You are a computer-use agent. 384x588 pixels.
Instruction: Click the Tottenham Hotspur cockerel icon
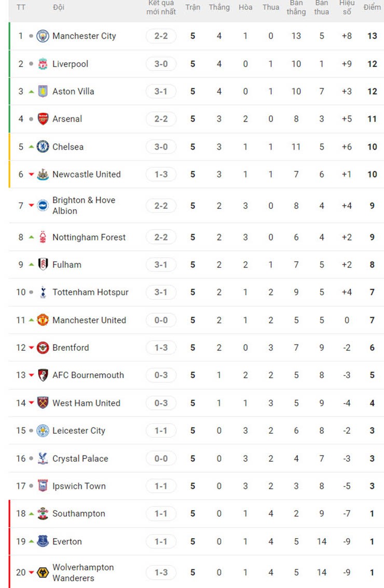tap(43, 292)
